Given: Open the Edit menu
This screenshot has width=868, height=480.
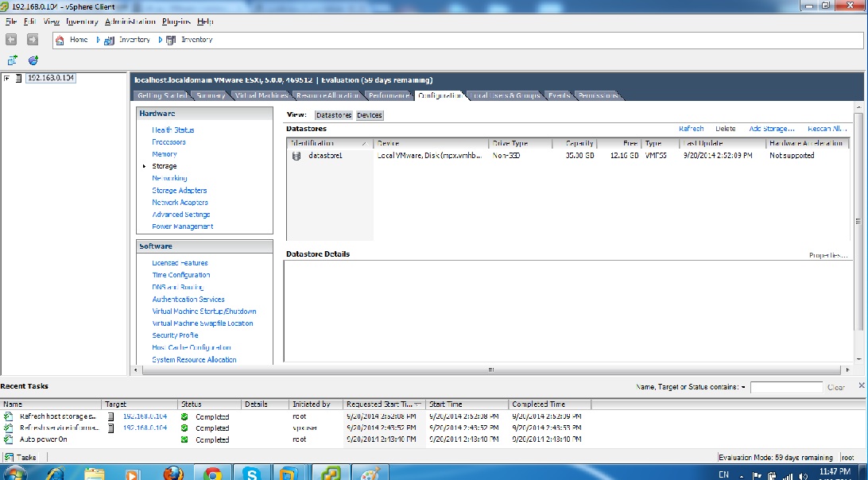Looking at the screenshot, I should (30, 21).
